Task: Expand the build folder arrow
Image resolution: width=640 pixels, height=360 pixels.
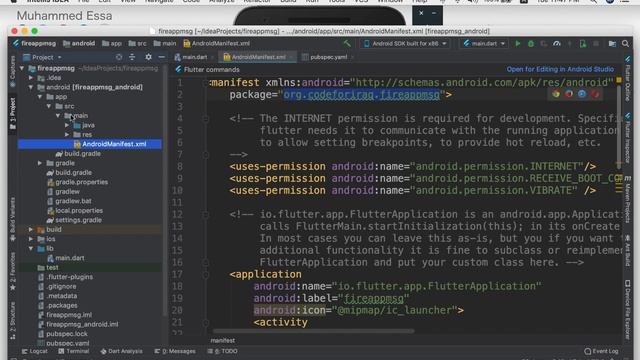Action: (x=31, y=229)
